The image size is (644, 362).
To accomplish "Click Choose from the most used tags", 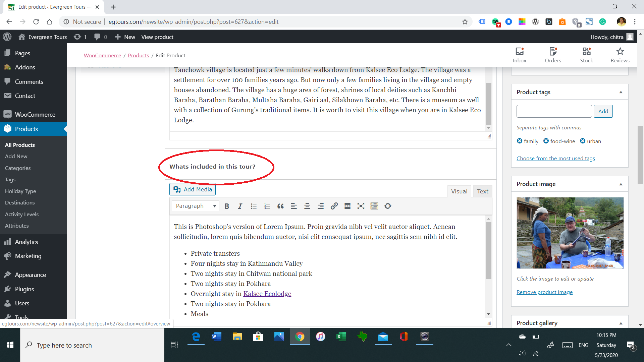I will (556, 158).
